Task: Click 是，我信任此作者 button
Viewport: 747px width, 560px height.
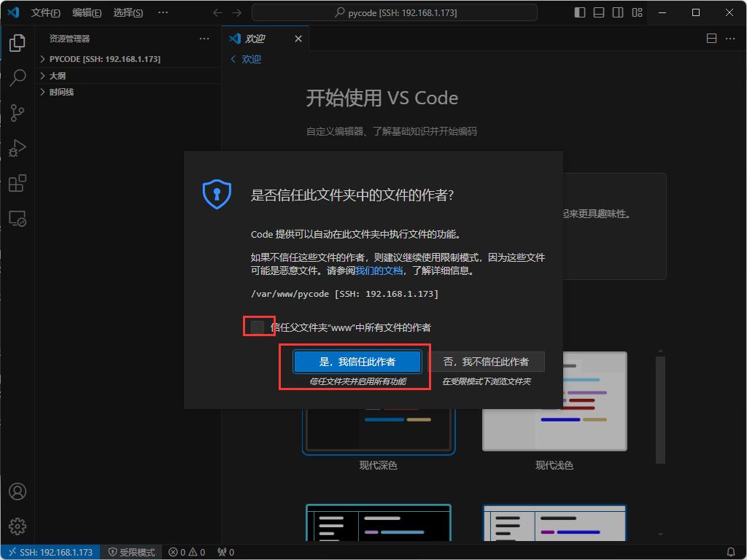Action: point(357,362)
